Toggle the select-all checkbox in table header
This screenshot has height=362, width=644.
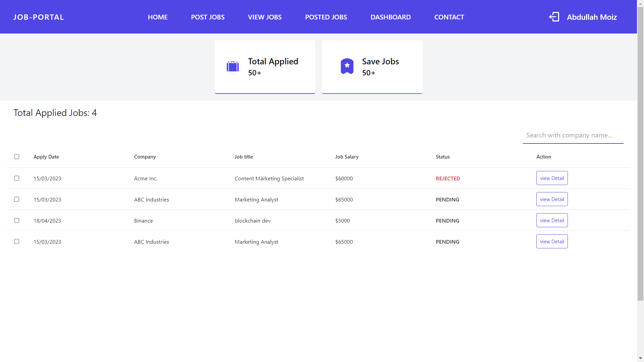click(x=16, y=157)
